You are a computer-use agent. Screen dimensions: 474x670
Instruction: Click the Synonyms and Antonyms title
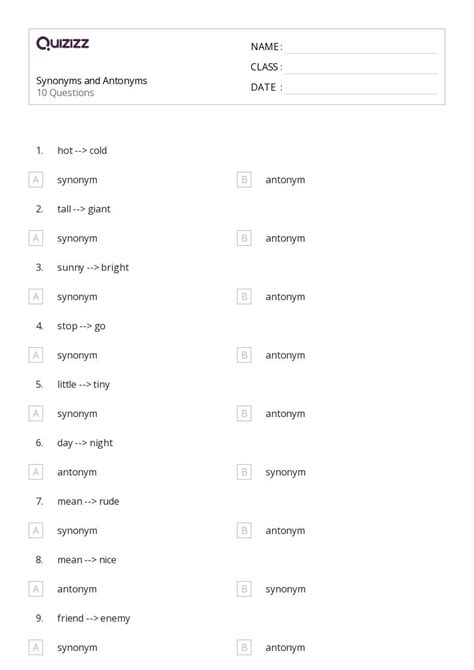click(91, 81)
